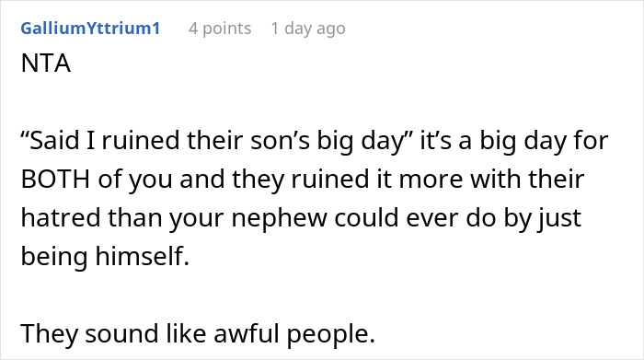Click the word "points" beside the score

[x=226, y=29]
